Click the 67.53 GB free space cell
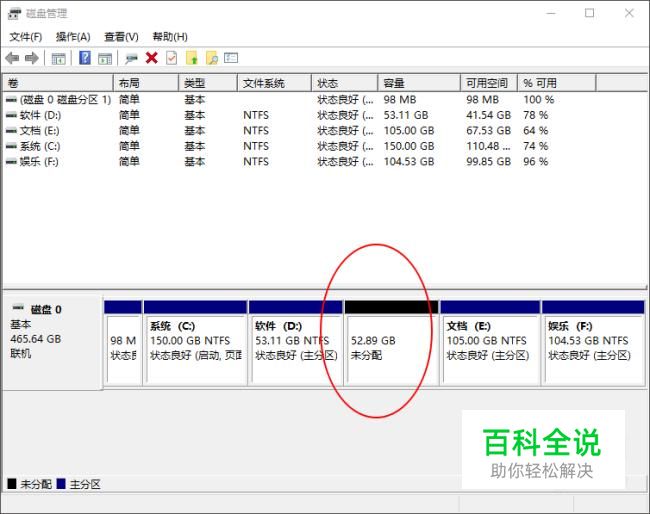 coord(488,131)
